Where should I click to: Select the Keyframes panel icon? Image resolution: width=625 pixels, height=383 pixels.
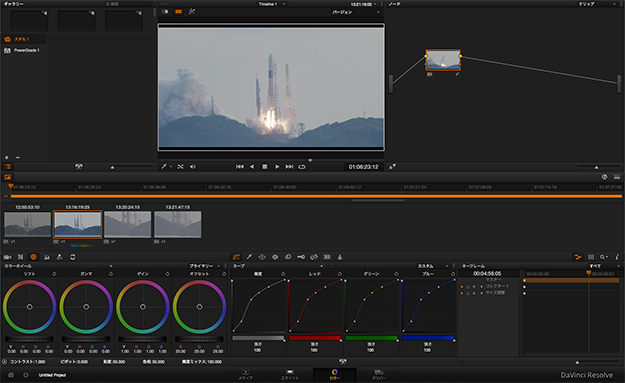coord(578,257)
